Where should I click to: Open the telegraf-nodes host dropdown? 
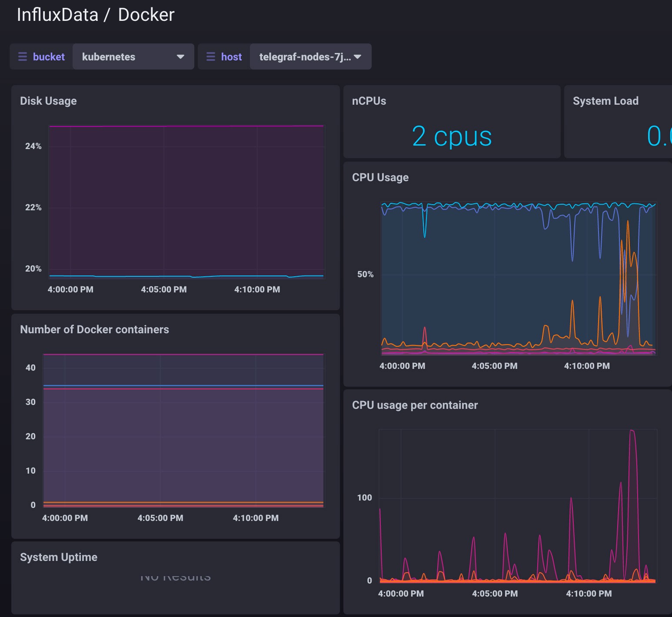point(310,56)
